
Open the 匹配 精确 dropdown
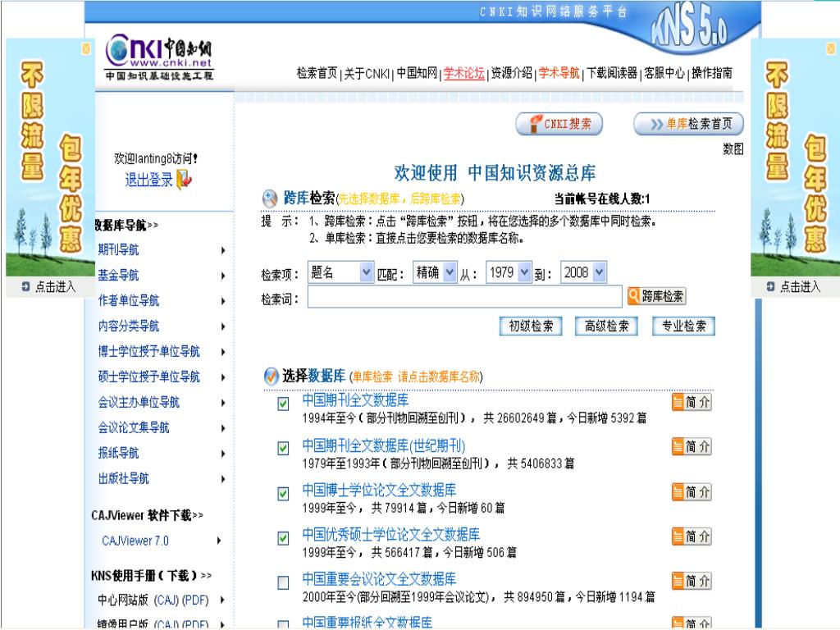pos(435,272)
